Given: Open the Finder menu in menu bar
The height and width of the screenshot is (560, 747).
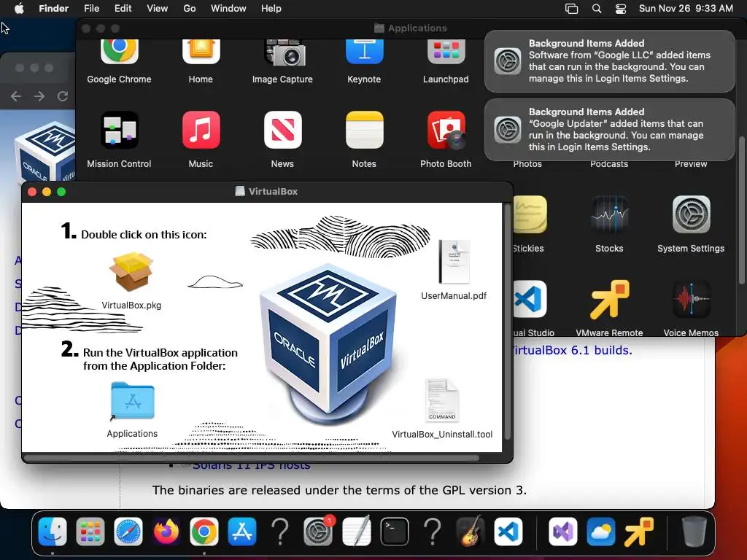Looking at the screenshot, I should [53, 9].
